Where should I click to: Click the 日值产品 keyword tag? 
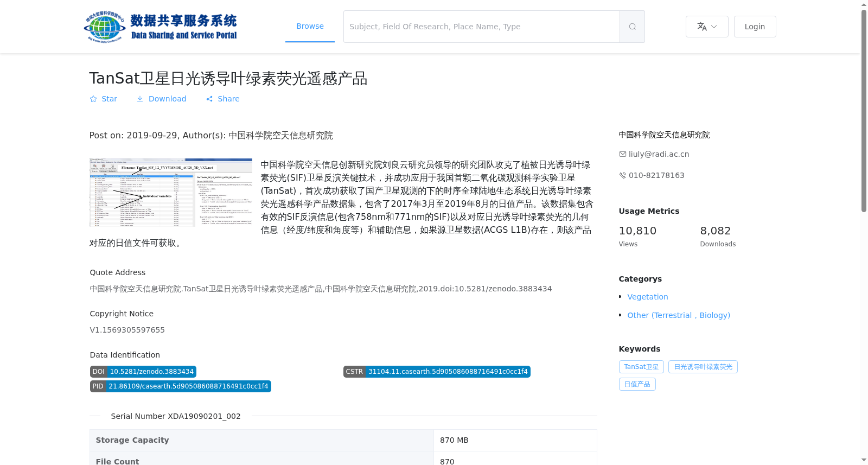coord(637,384)
